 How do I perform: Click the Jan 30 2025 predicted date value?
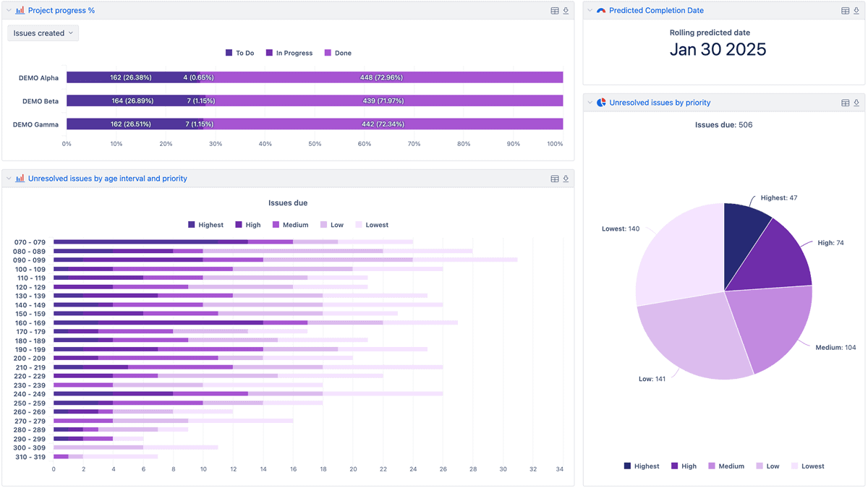tap(718, 49)
